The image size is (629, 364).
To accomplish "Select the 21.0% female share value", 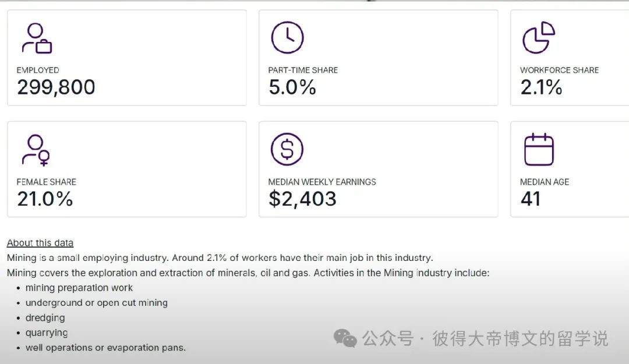I will click(45, 199).
